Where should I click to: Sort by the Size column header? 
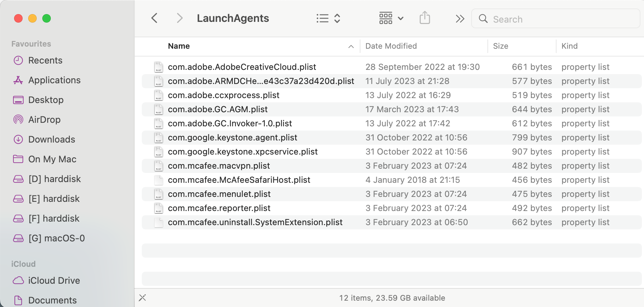pos(500,46)
